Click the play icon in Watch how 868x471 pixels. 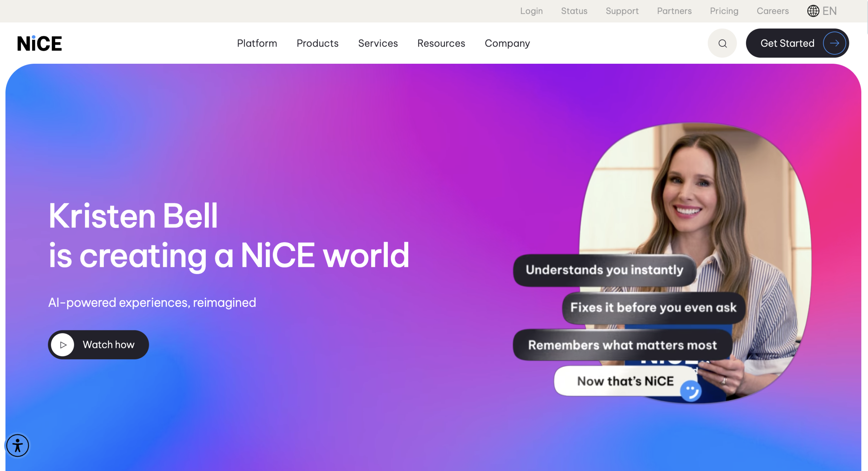pyautogui.click(x=63, y=345)
